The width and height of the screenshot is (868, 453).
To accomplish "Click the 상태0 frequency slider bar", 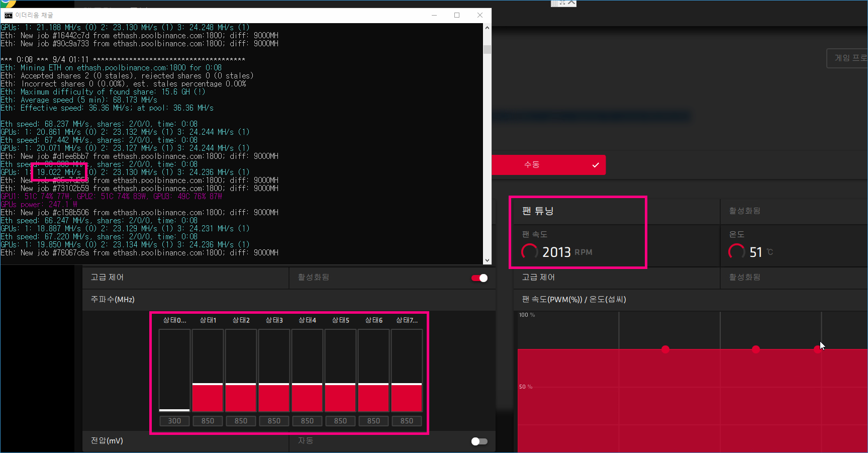I will [x=174, y=371].
